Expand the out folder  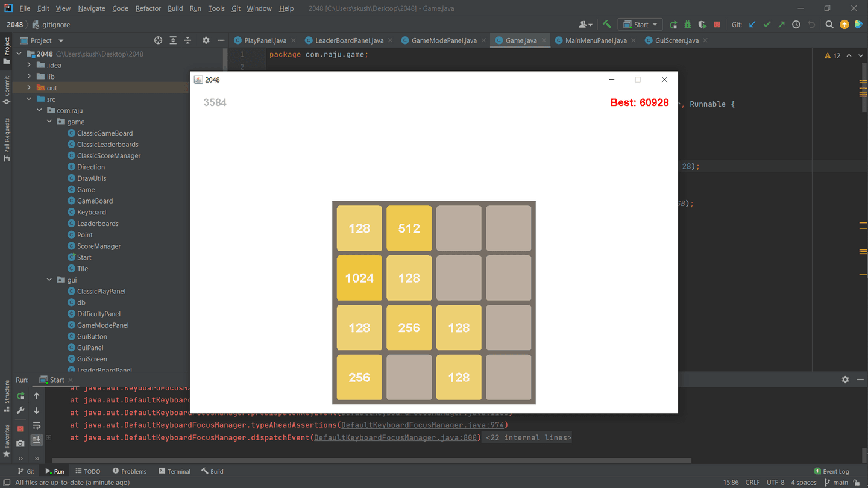[x=29, y=88]
